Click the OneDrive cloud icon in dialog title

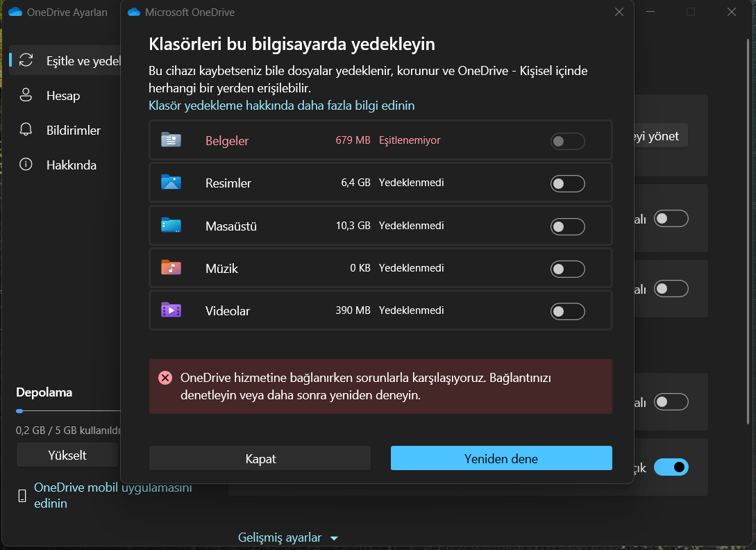click(x=134, y=12)
